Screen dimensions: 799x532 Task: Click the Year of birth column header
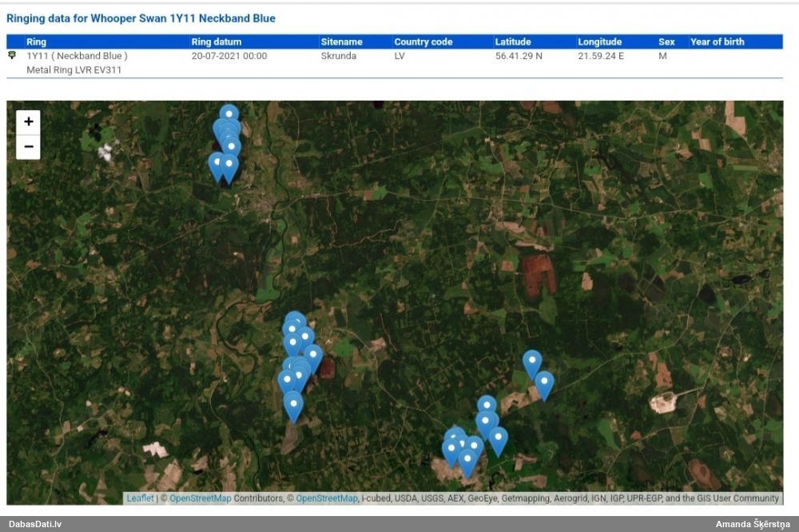click(x=717, y=42)
